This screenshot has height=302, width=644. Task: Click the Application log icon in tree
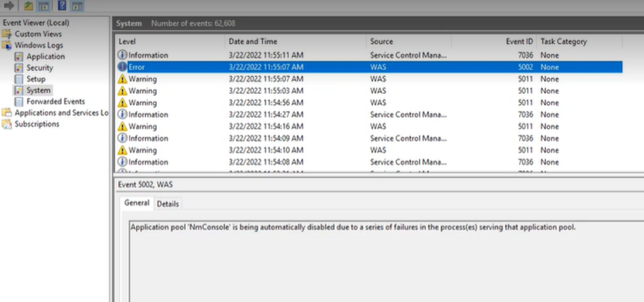pyautogui.click(x=19, y=56)
